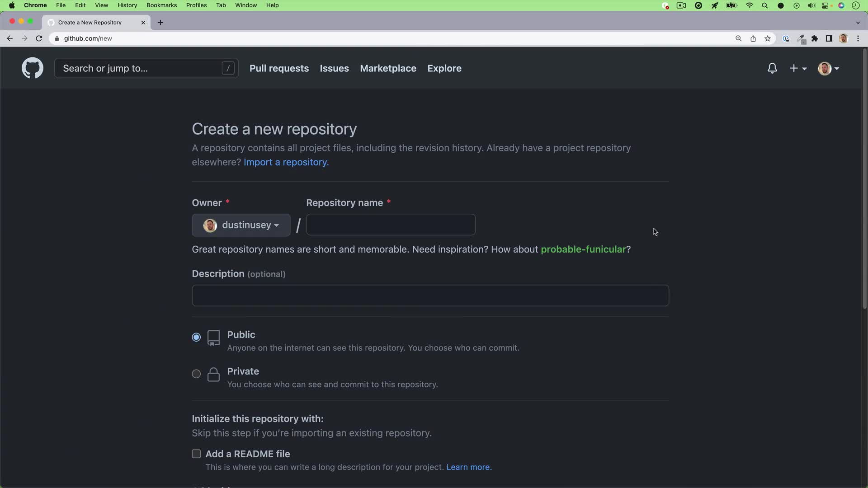This screenshot has height=488, width=868.
Task: Click the GitHub Octocat logo
Action: [x=32, y=68]
